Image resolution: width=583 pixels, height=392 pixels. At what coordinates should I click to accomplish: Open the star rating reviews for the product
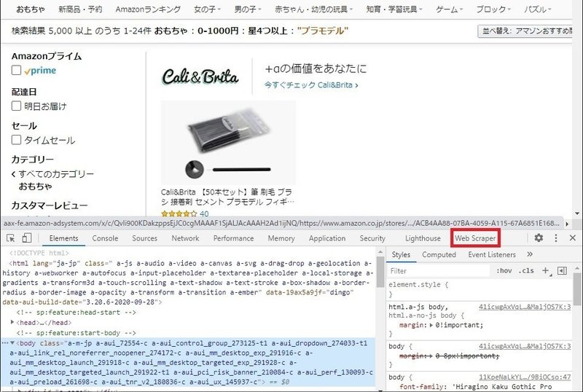click(x=179, y=213)
